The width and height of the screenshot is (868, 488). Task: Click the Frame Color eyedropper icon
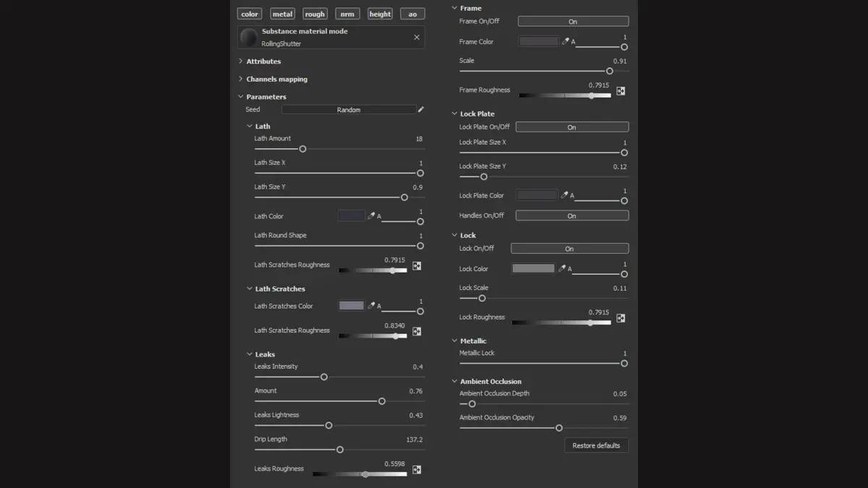click(x=566, y=41)
